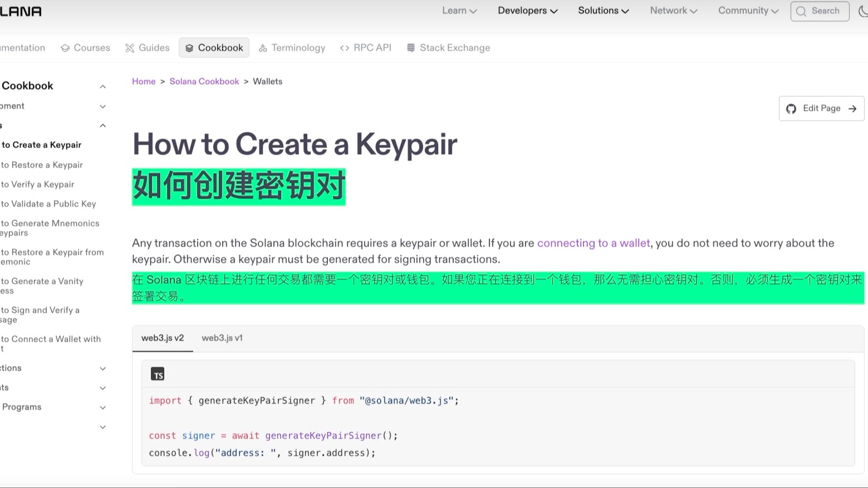Open the Courses tab
This screenshot has height=488, width=868.
[x=85, y=48]
